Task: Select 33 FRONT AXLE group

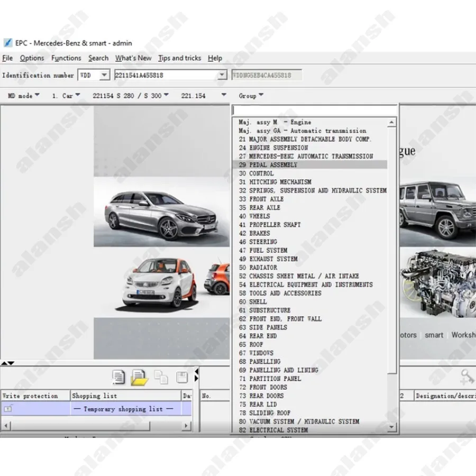Action: [310, 199]
